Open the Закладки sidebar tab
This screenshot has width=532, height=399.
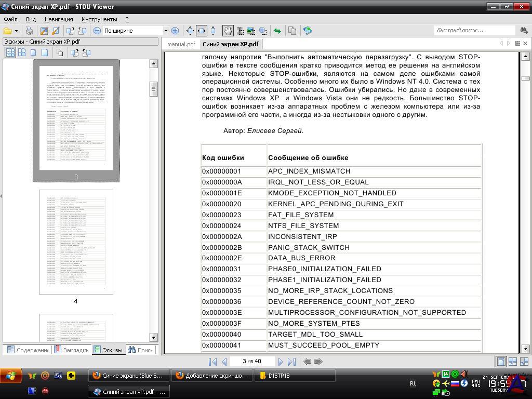coord(71,350)
